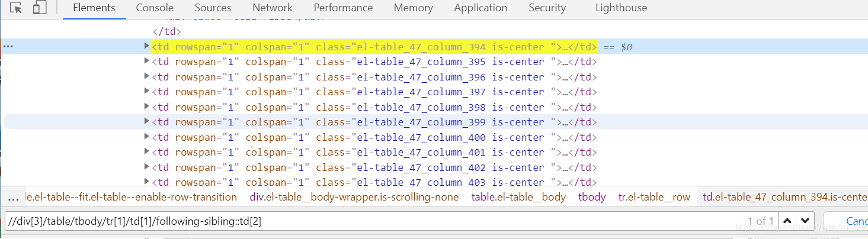Click the breadcrumb overflow ellipsis
The height and width of the screenshot is (239, 868).
tap(13, 198)
